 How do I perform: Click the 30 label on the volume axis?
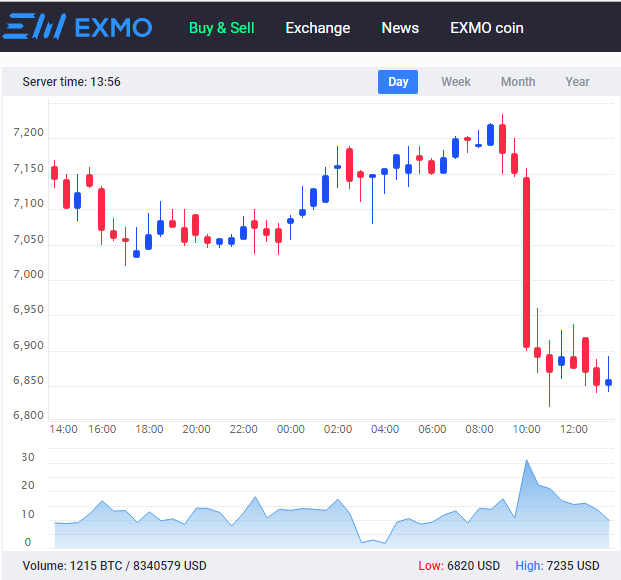28,457
